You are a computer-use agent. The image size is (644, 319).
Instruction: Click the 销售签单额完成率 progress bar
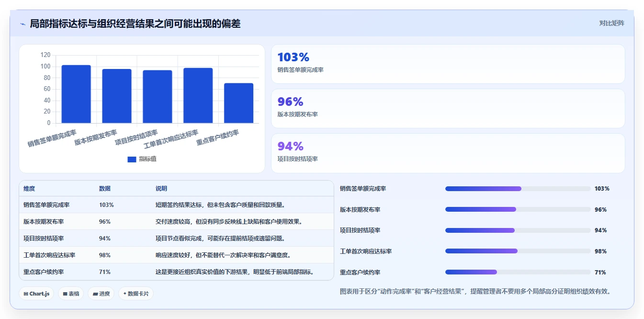pyautogui.click(x=518, y=189)
